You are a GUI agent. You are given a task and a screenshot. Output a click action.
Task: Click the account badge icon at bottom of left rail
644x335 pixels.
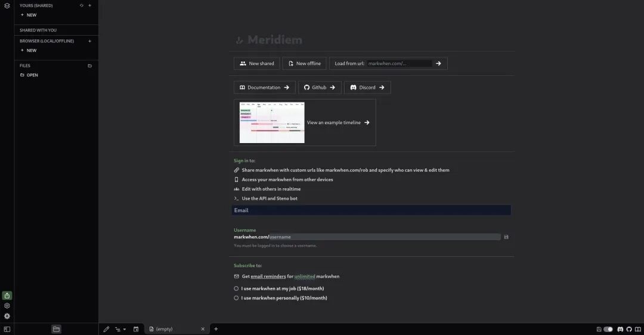click(x=7, y=316)
